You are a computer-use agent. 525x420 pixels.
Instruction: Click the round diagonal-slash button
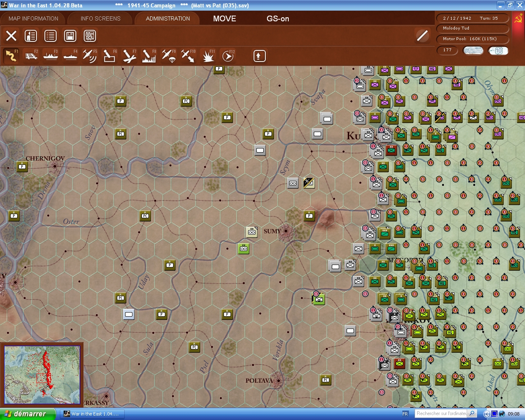[422, 36]
